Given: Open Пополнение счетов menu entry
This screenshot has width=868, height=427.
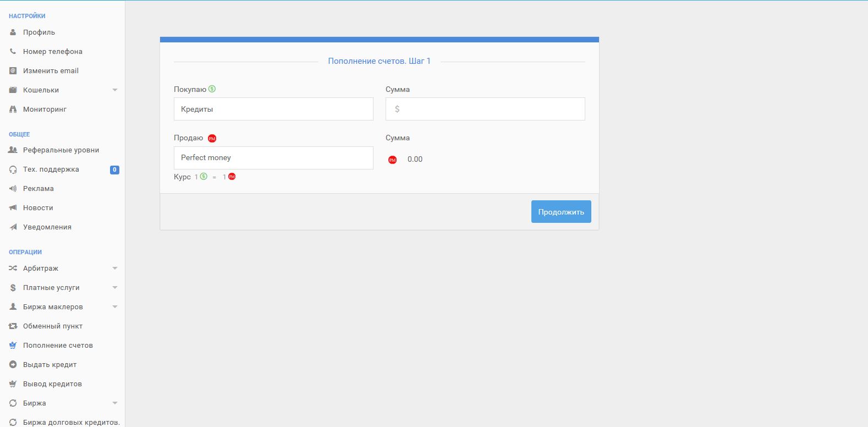Looking at the screenshot, I should (x=58, y=346).
